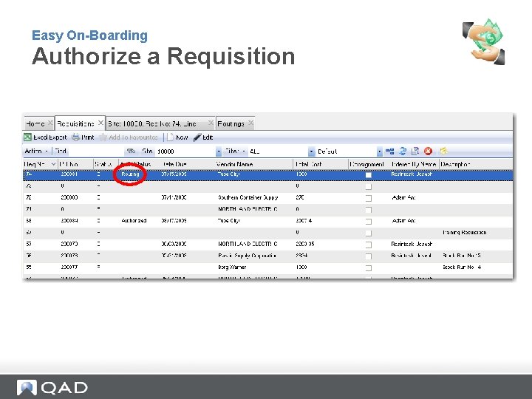Click the document settings icon beside refresh

[415, 151]
